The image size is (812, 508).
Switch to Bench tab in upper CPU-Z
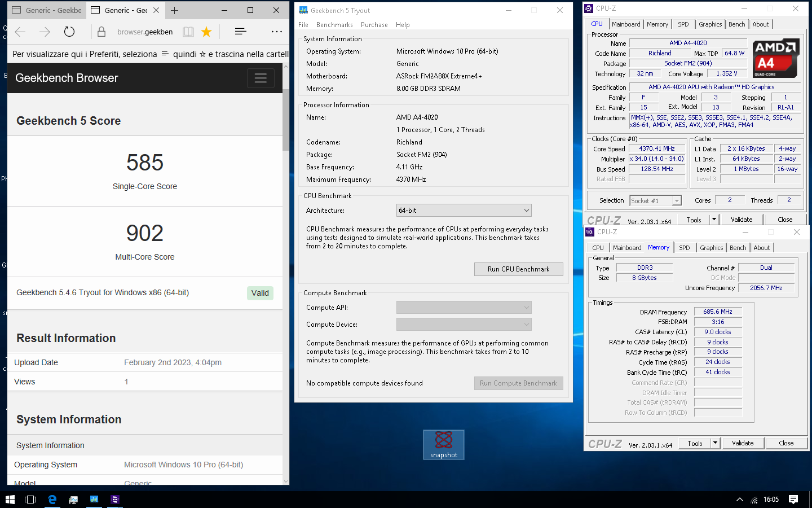(737, 24)
